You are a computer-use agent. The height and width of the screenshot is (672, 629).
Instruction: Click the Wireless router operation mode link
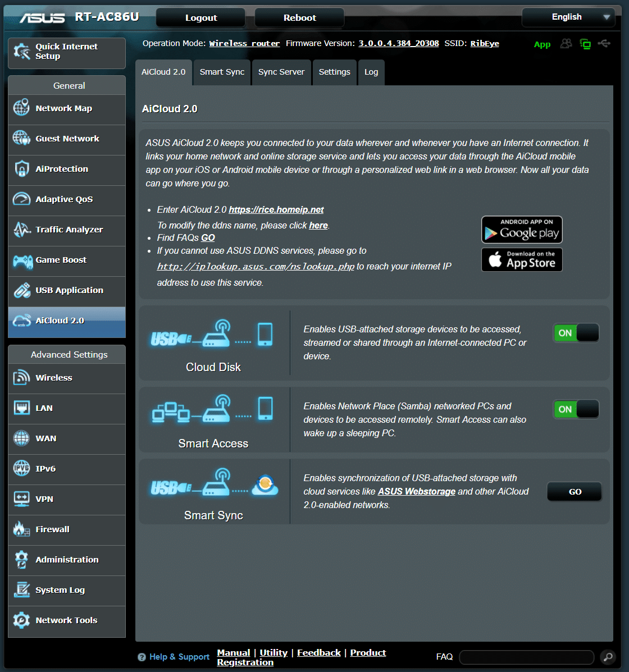tap(244, 43)
